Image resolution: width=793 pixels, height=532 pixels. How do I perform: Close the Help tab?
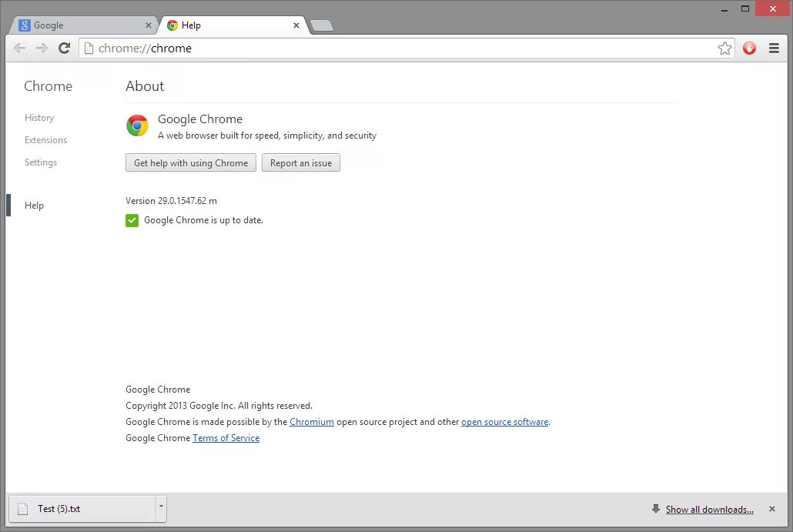[x=296, y=25]
